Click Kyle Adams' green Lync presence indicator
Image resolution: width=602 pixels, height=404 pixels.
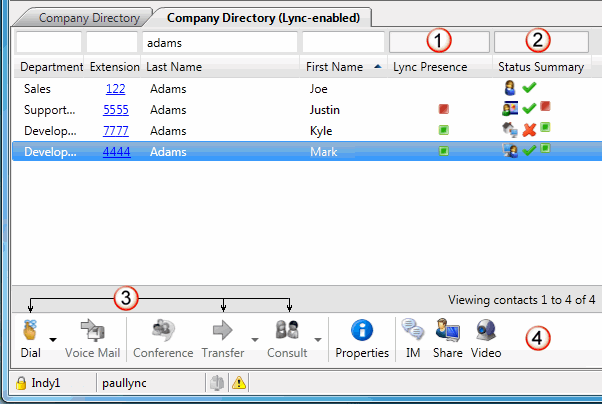click(x=443, y=130)
